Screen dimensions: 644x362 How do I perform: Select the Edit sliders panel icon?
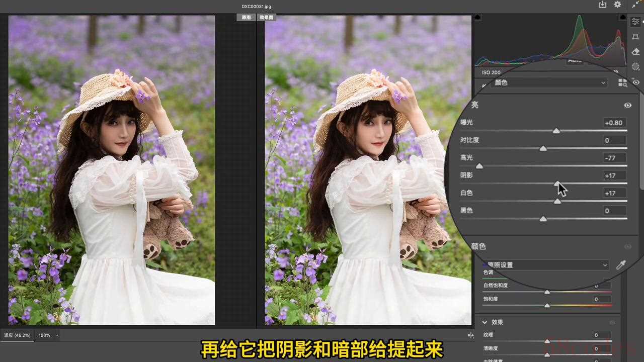635,22
